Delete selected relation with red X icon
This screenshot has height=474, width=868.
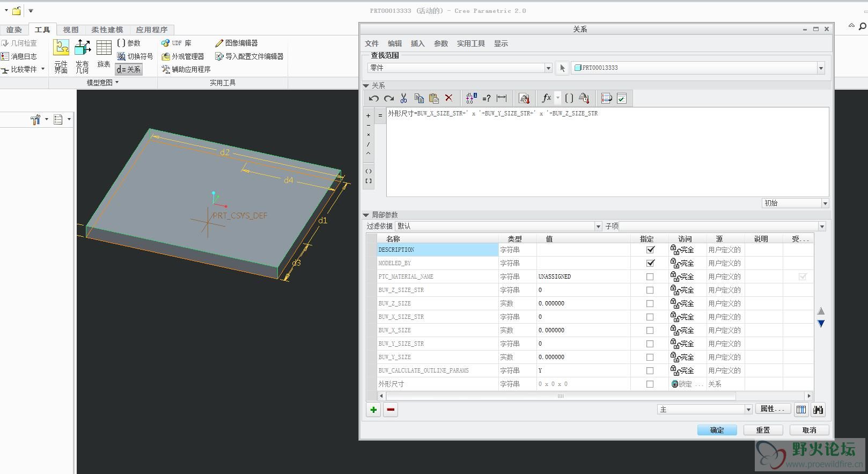coord(449,98)
